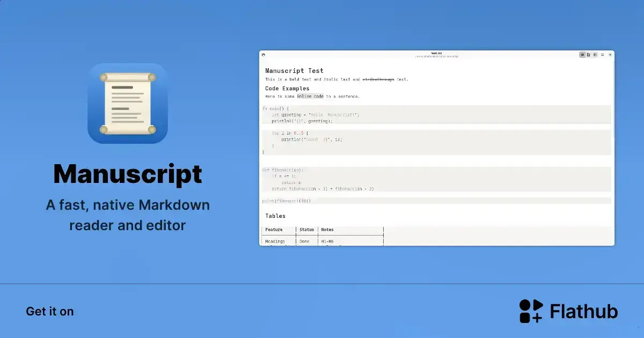Click the "Notes" table header cell
The height and width of the screenshot is (338, 644).
(327, 230)
